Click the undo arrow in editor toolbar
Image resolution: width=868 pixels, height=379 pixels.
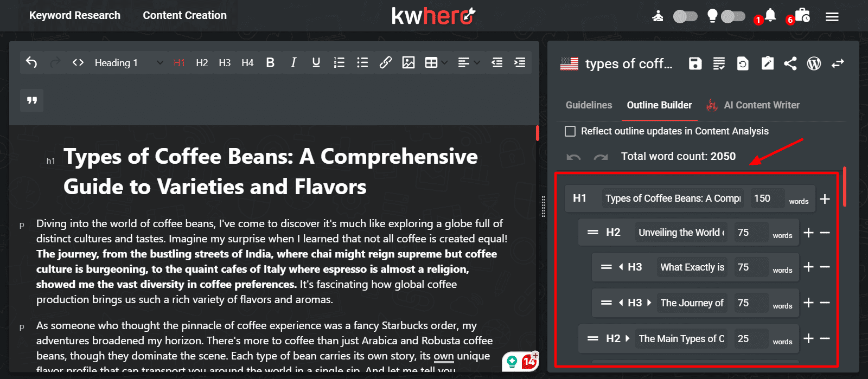pyautogui.click(x=31, y=63)
